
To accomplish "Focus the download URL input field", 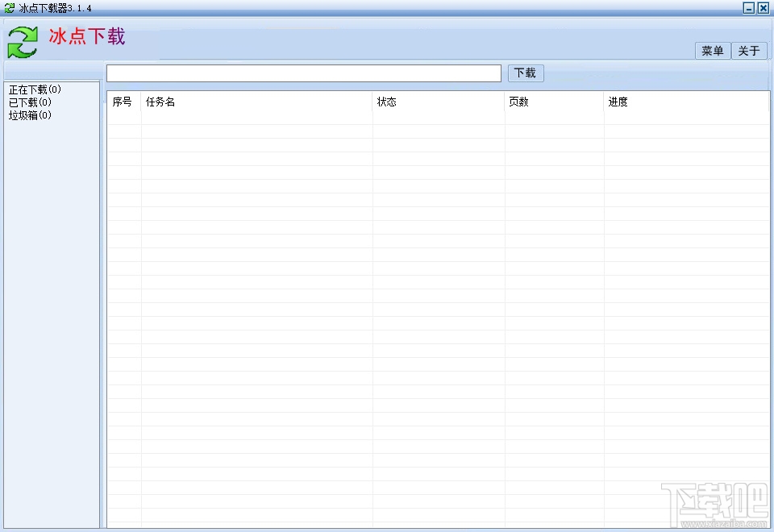I will (304, 73).
